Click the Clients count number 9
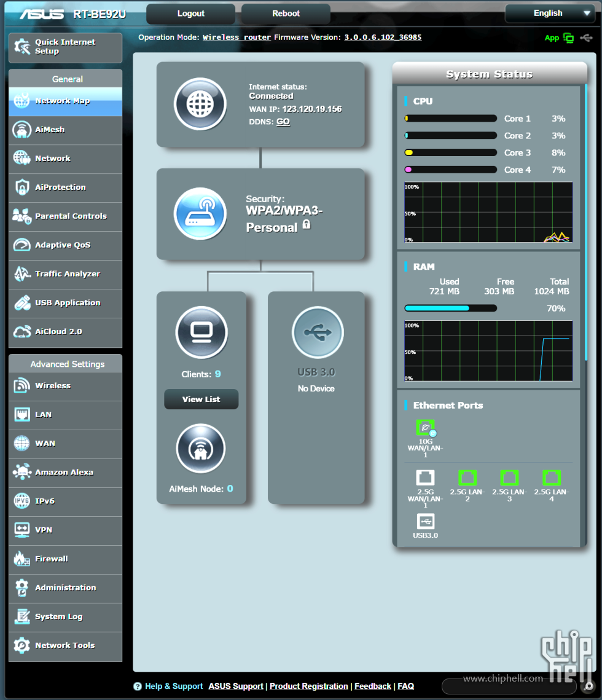This screenshot has height=700, width=602. 218,374
